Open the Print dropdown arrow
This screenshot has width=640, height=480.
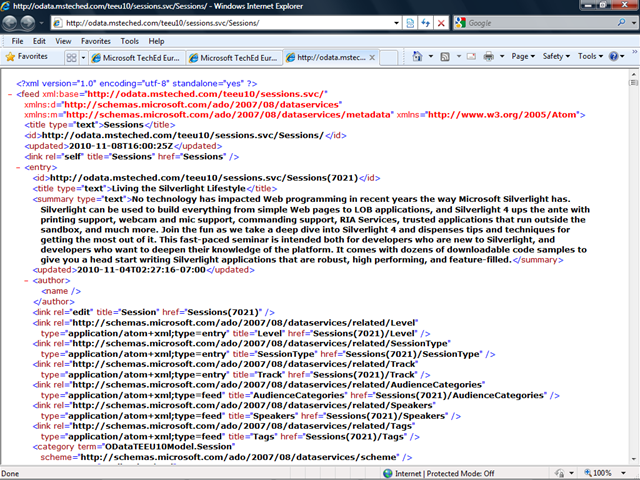pos(502,56)
